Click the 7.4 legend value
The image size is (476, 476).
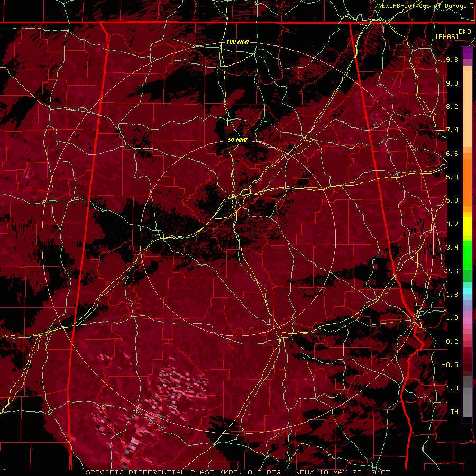pyautogui.click(x=452, y=130)
